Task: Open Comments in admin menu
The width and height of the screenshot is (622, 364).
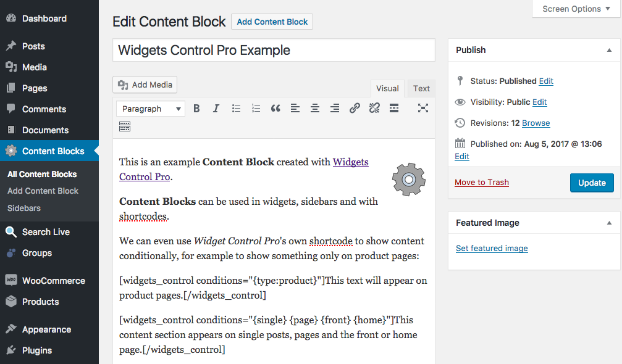Action: [49, 109]
